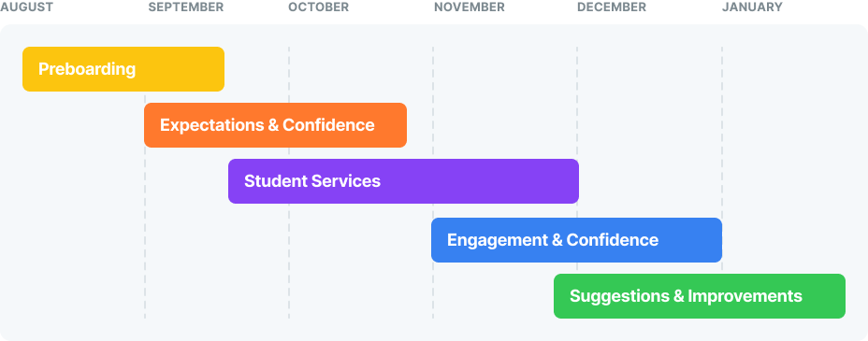Click the right end of Preboarding bar

219,69
